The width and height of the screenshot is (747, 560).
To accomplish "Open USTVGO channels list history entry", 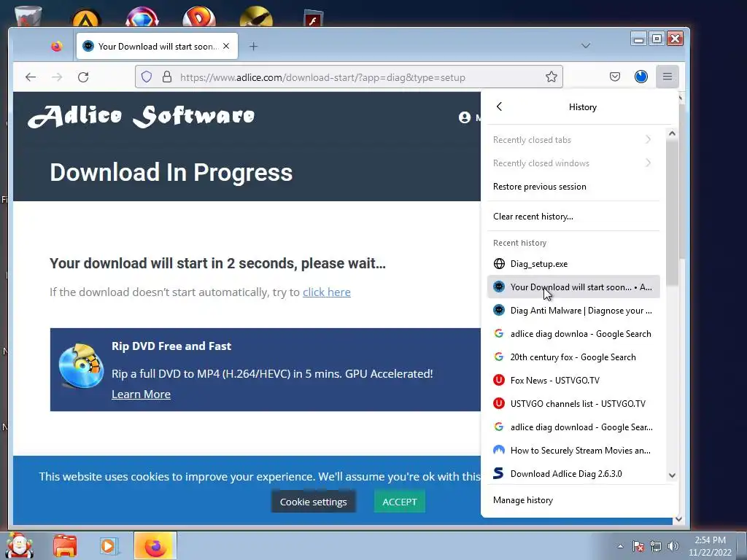I will 573,403.
